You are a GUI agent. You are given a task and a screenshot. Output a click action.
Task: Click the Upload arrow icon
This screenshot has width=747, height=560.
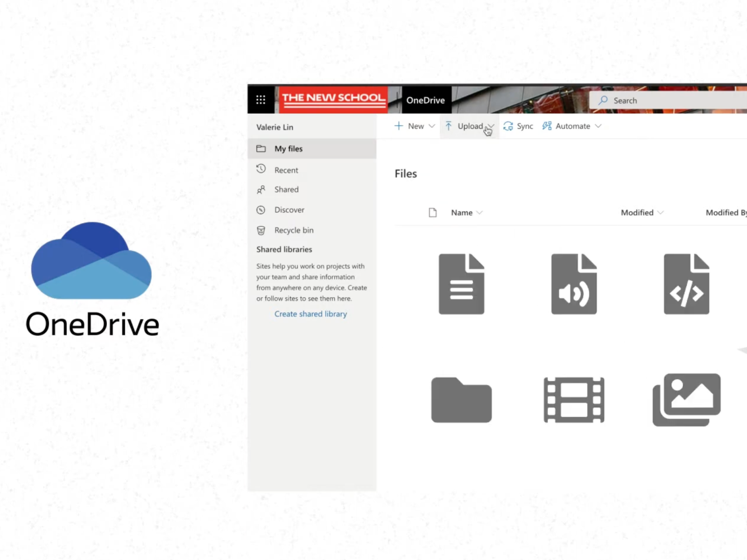pos(448,126)
